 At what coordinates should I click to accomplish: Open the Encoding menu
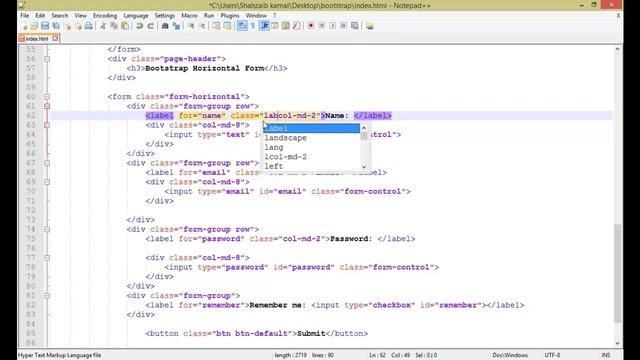click(x=105, y=16)
